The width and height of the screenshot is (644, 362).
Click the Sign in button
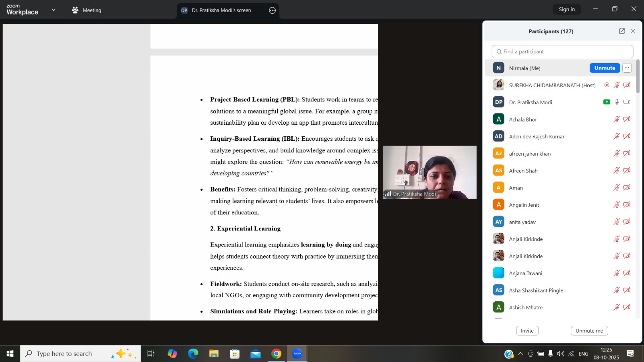(x=566, y=9)
